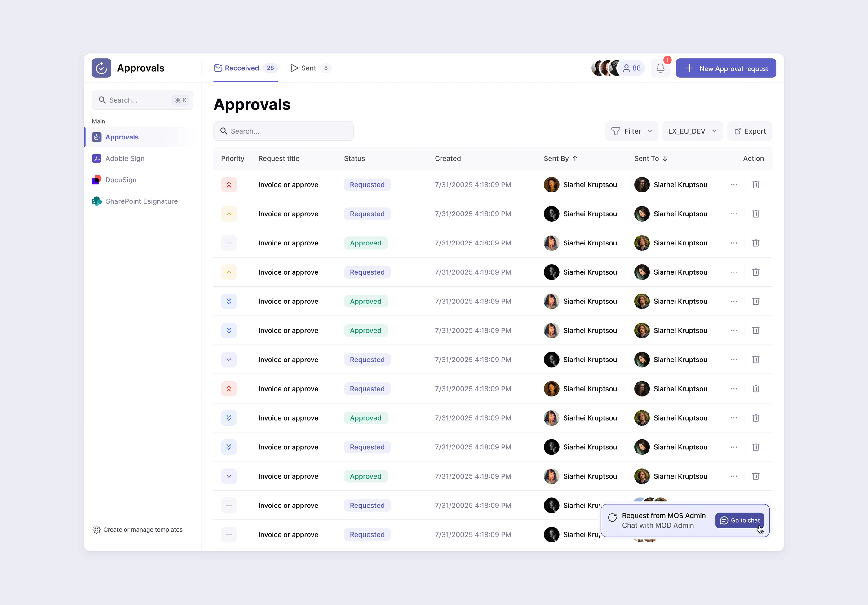Click the Go to chat button

tap(739, 520)
